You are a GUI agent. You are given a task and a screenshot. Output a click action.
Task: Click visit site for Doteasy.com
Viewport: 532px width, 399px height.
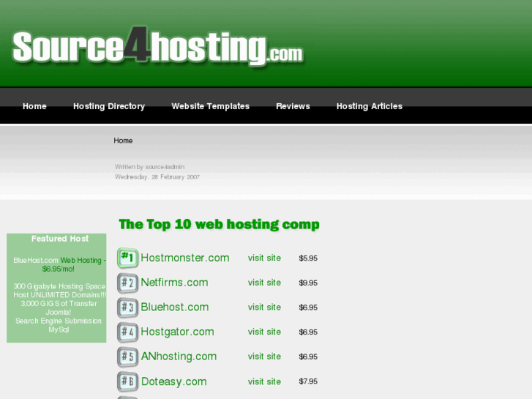point(264,381)
